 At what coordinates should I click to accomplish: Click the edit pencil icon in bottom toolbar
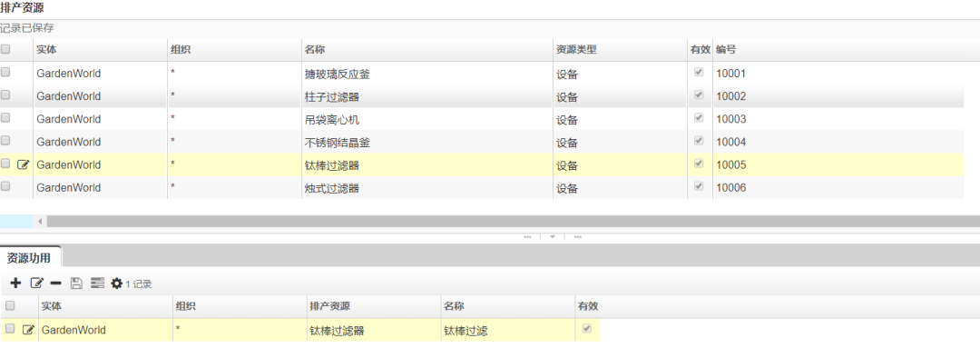(37, 283)
